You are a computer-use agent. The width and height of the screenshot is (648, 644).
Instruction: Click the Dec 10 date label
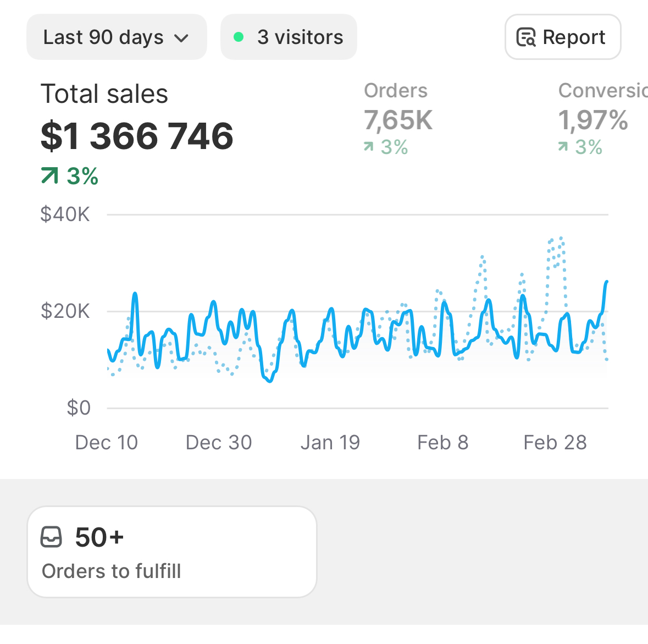click(x=106, y=443)
